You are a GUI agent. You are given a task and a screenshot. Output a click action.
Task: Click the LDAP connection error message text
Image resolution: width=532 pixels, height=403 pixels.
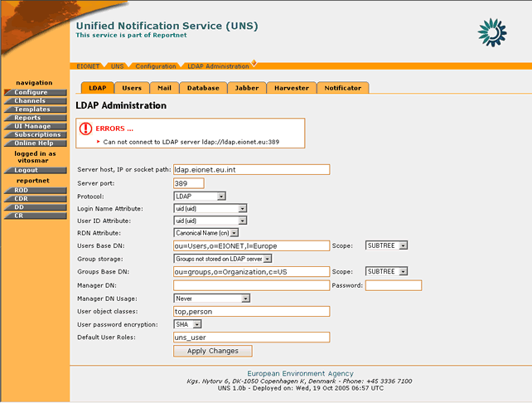point(191,142)
